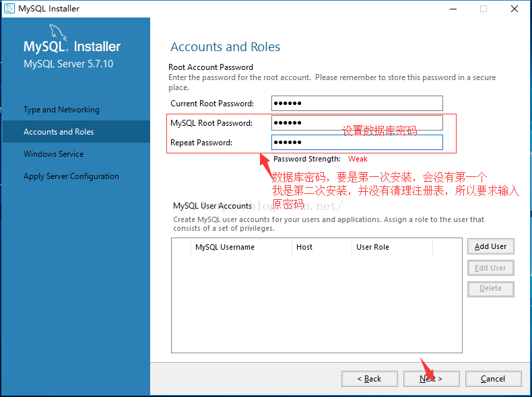Viewport: 532px width, 397px height.
Task: Click the MySQL Installer title bar icon
Action: (x=9, y=8)
